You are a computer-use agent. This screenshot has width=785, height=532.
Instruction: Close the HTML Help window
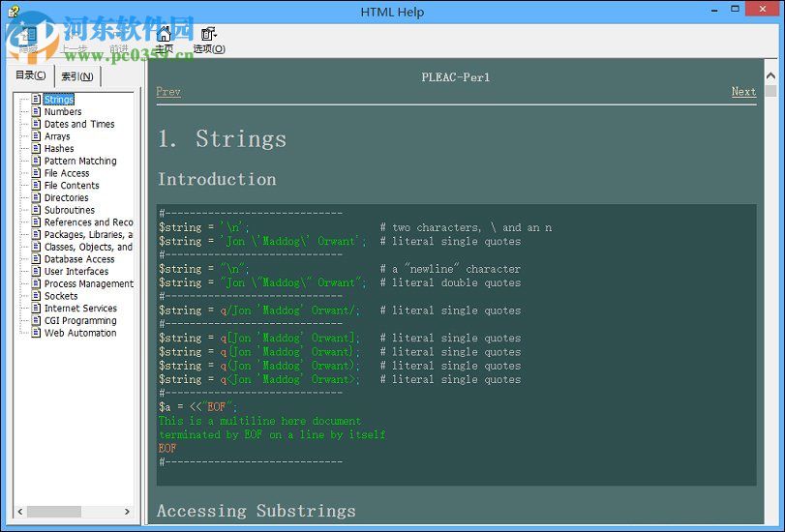763,9
